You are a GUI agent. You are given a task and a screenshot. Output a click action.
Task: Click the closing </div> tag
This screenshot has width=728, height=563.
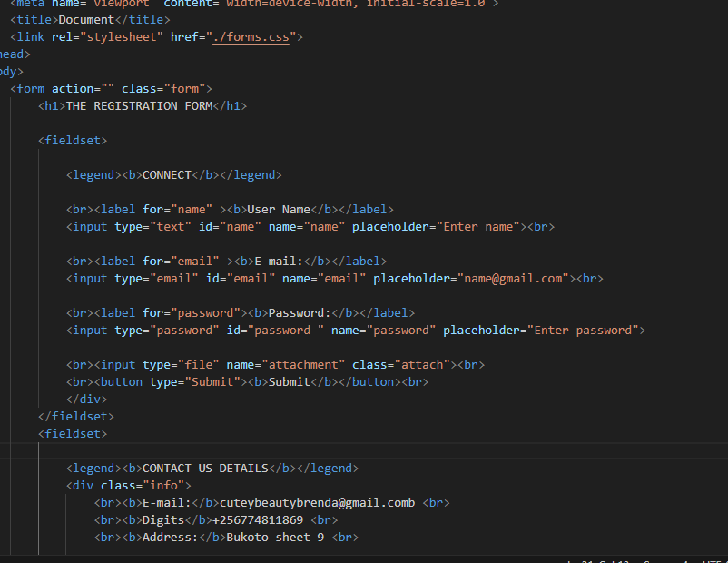pyautogui.click(x=87, y=399)
